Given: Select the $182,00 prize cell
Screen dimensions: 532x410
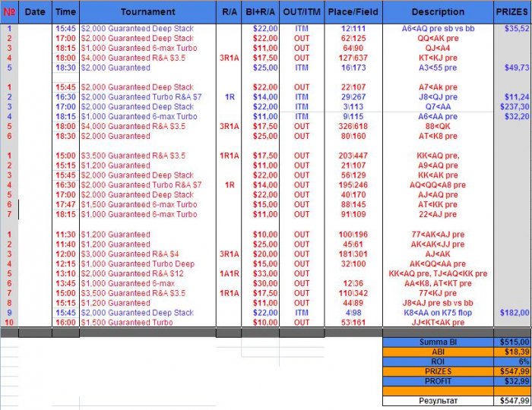Looking at the screenshot, I should click(x=512, y=313).
